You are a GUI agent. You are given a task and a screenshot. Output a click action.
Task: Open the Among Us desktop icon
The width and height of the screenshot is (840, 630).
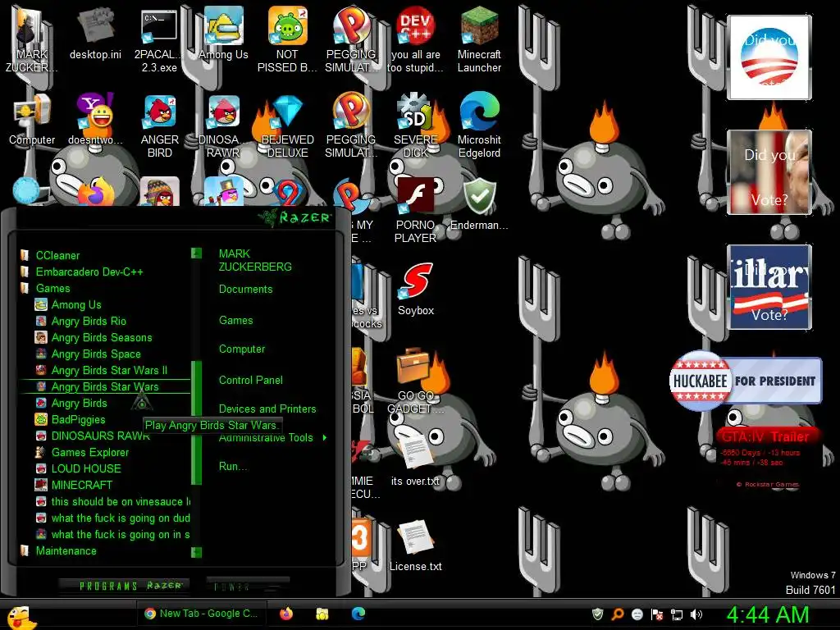click(223, 33)
